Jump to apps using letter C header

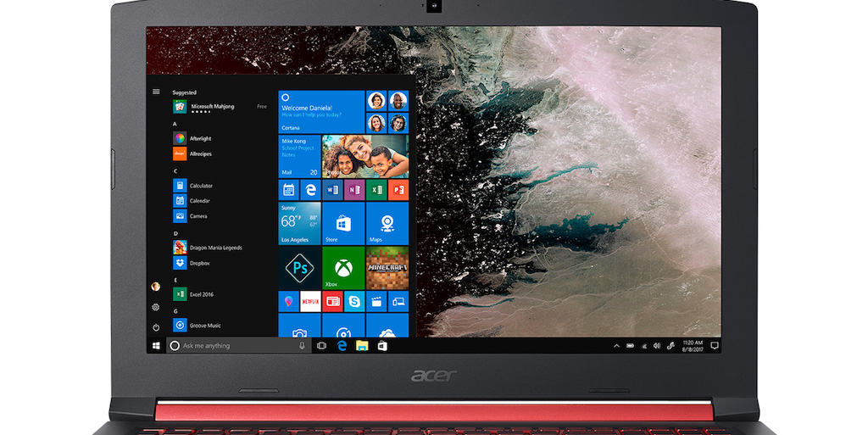click(x=175, y=170)
